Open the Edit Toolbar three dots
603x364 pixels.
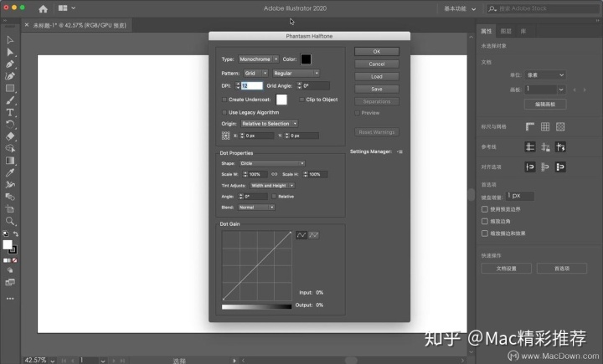[10, 298]
